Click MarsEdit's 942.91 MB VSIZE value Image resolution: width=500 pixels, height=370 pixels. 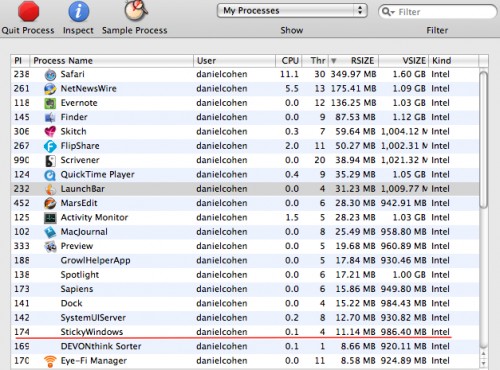click(404, 203)
